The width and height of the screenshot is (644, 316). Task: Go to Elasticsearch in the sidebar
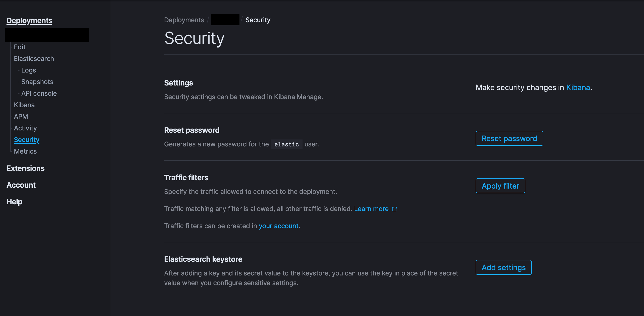[x=34, y=58]
